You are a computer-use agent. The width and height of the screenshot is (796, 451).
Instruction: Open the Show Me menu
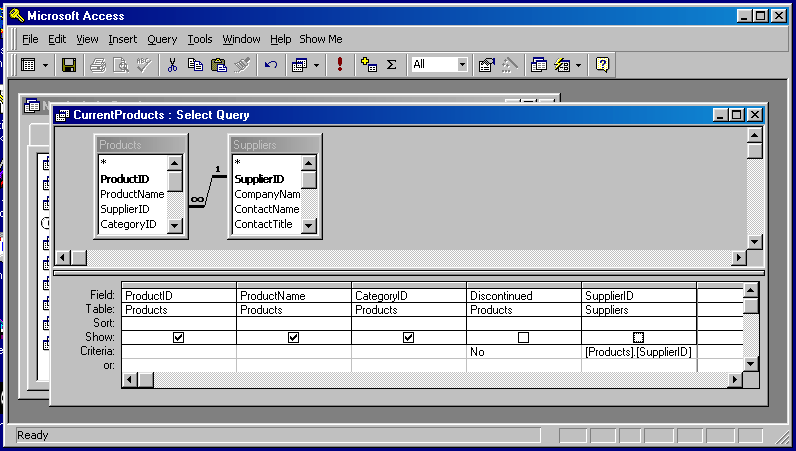[321, 39]
